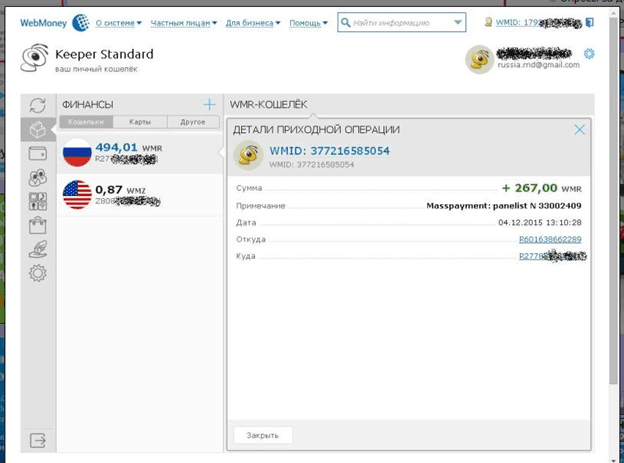
Task: Click the profile settings gear near the email
Action: coord(589,54)
